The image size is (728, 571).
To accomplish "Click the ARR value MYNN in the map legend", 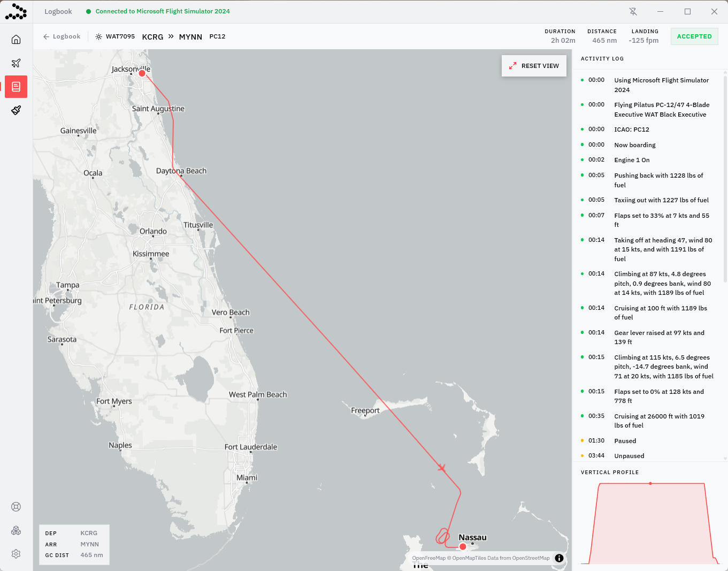I will (89, 544).
